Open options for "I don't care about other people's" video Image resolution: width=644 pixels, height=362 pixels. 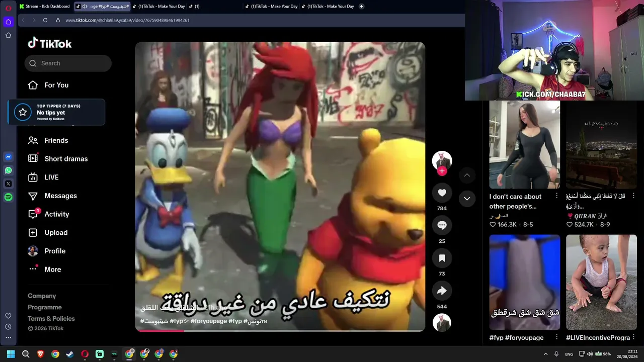556,196
